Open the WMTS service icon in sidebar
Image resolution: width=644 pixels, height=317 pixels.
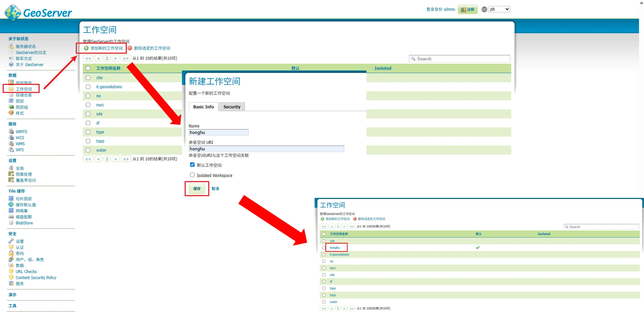point(11,132)
